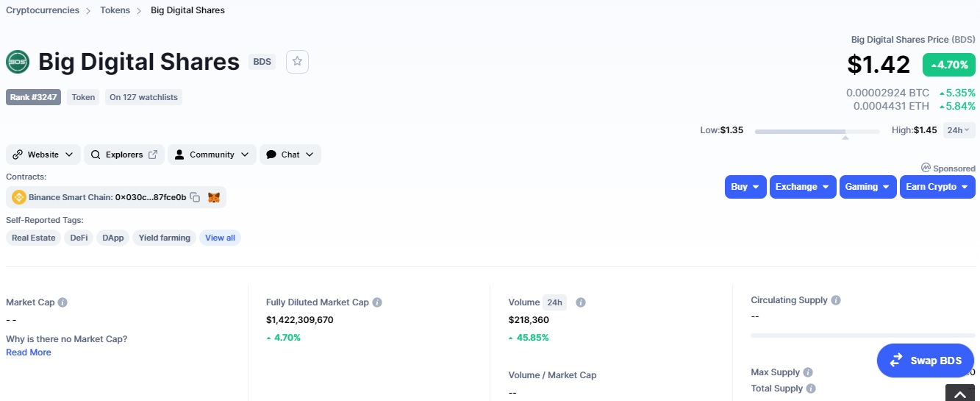Click the low-high price range bar

(x=817, y=132)
